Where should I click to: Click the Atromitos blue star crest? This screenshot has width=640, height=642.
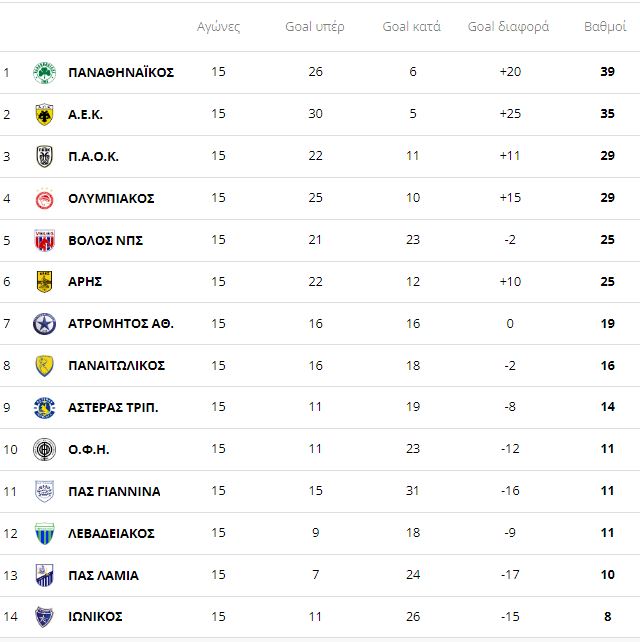pos(44,324)
